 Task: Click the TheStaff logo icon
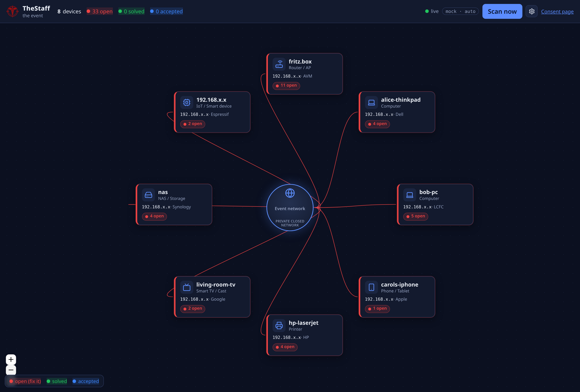12,11
